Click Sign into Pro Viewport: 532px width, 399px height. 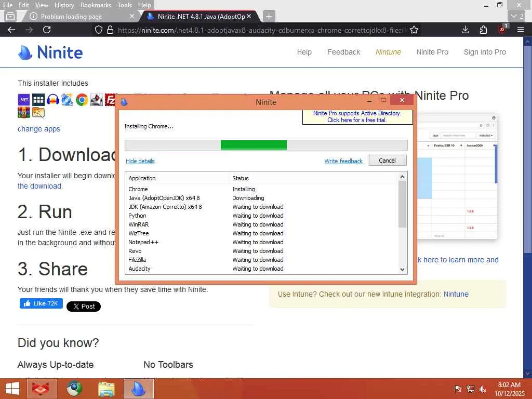[x=485, y=52]
